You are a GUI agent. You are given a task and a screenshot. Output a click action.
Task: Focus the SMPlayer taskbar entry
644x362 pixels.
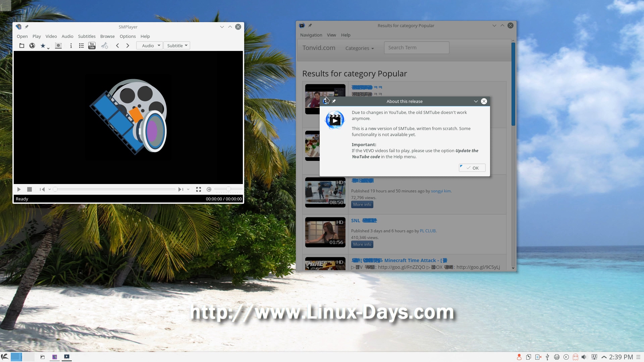coord(55,357)
